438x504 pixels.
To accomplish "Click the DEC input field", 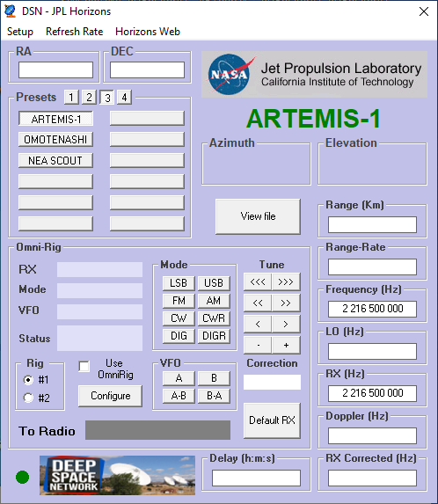I will click(147, 69).
